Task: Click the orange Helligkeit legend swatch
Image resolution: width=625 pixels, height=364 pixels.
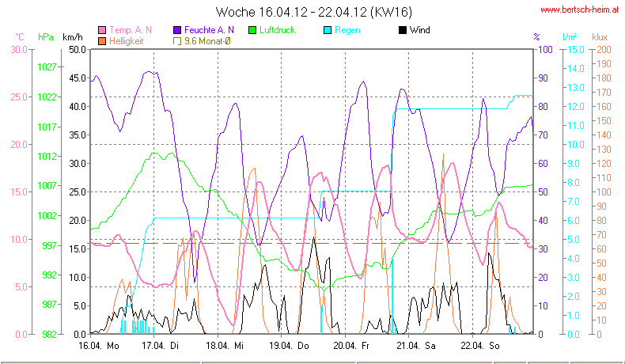Action: pyautogui.click(x=102, y=41)
